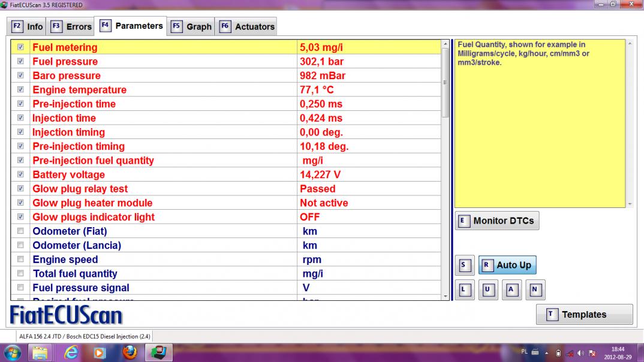
Task: Click the L shortcut button
Action: 465,289
